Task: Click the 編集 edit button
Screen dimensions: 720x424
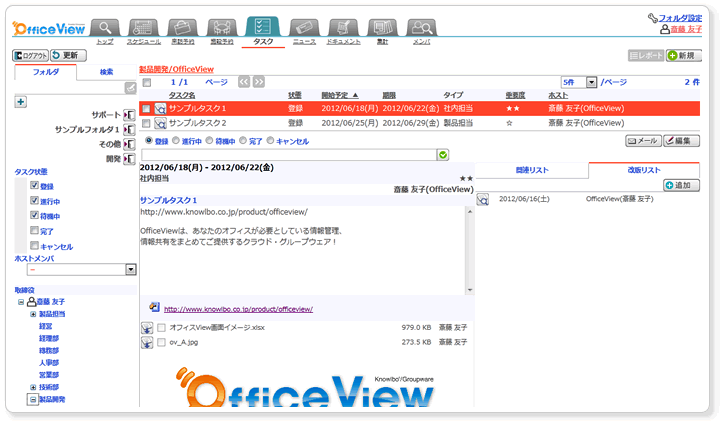Action: coord(681,141)
